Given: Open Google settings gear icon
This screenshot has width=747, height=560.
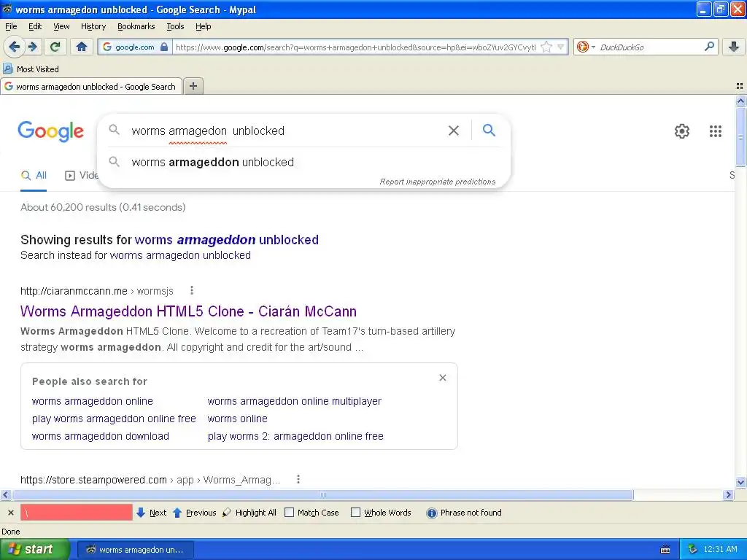Looking at the screenshot, I should click(x=682, y=131).
